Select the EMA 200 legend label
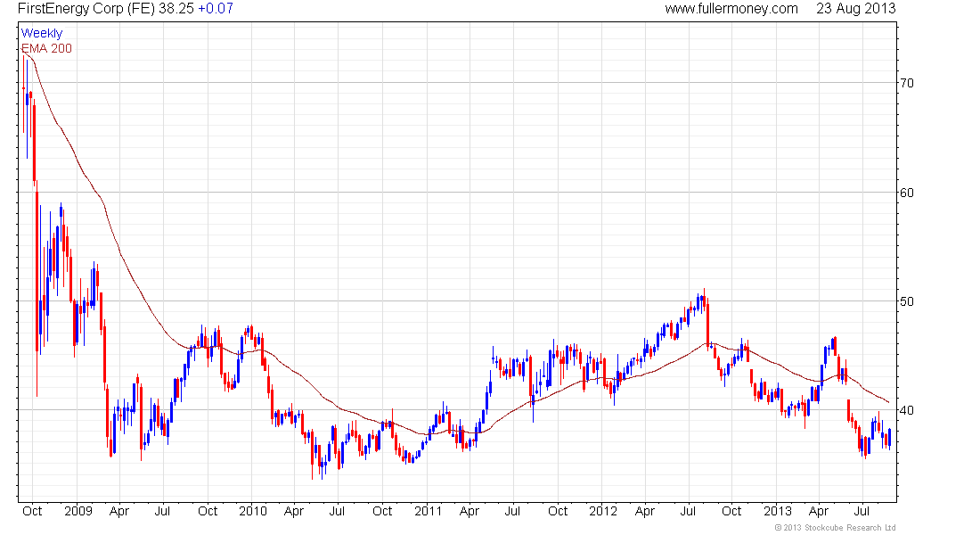Viewport: 980px width, 535px height. (x=46, y=48)
